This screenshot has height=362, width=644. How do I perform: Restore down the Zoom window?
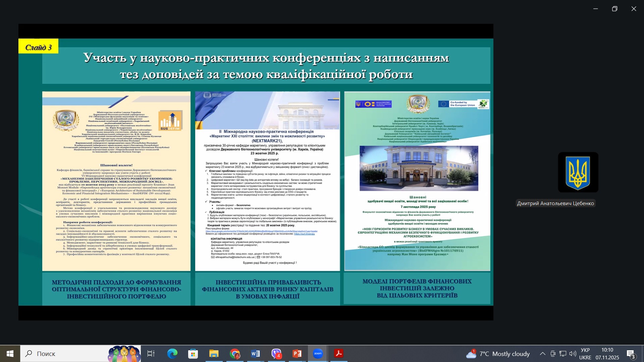click(615, 9)
